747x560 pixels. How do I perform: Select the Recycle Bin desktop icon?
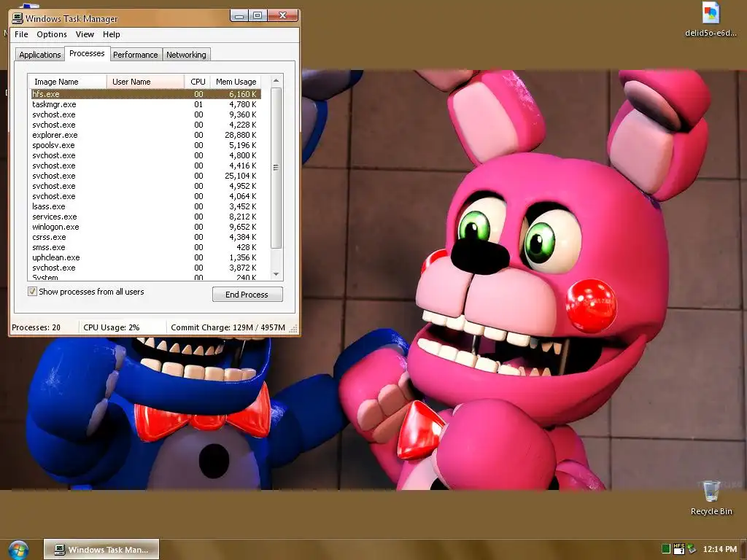click(x=711, y=498)
